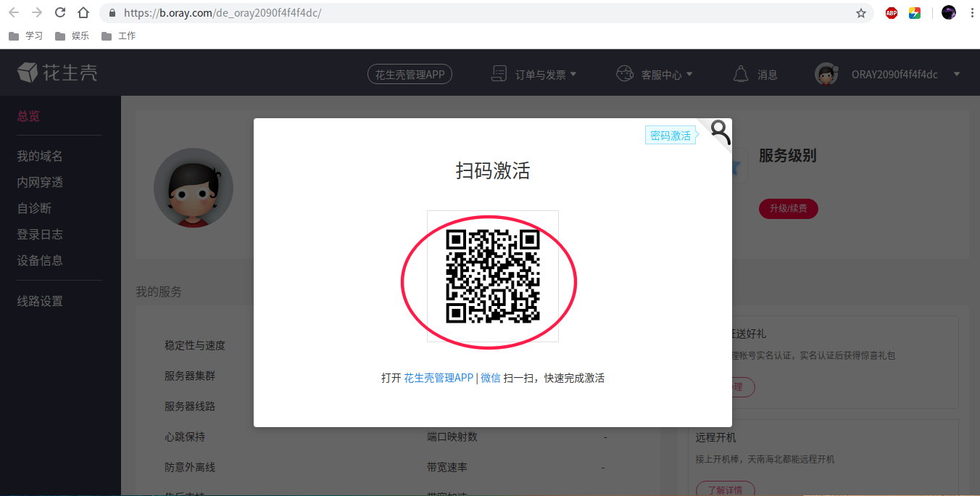Click the password-activation corner icon
The height and width of the screenshot is (496, 980).
(719, 131)
